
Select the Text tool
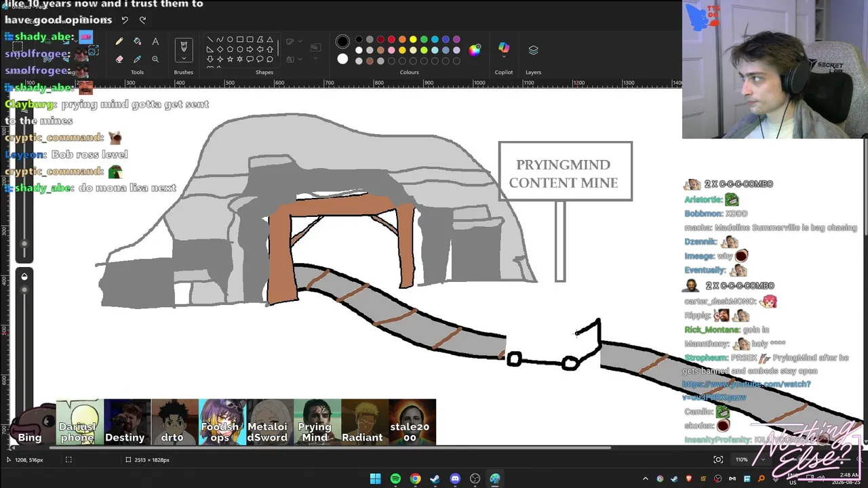(x=155, y=41)
